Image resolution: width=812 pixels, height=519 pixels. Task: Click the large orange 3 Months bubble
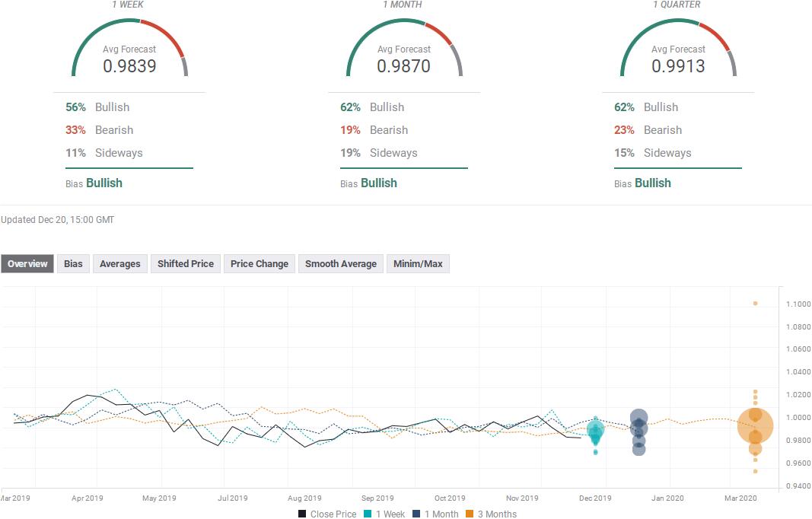tap(755, 425)
